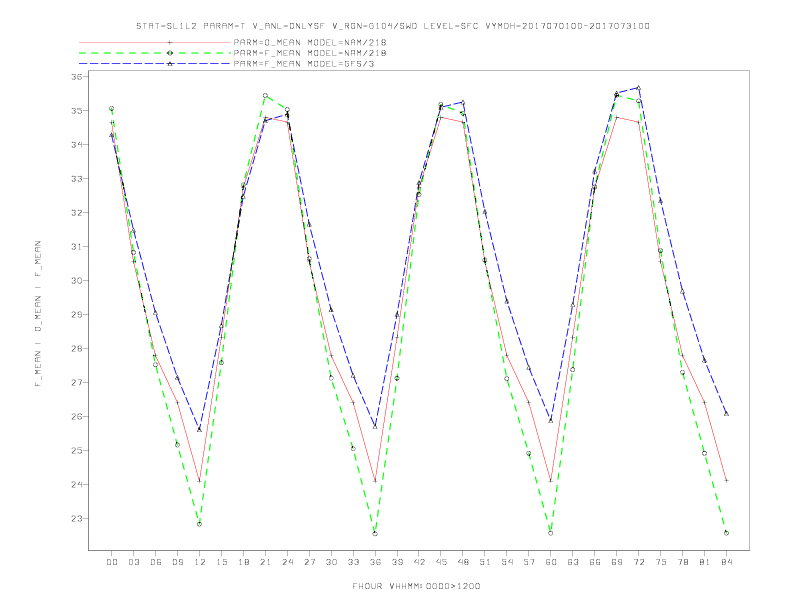Click x-axis tick label 21

tap(266, 562)
